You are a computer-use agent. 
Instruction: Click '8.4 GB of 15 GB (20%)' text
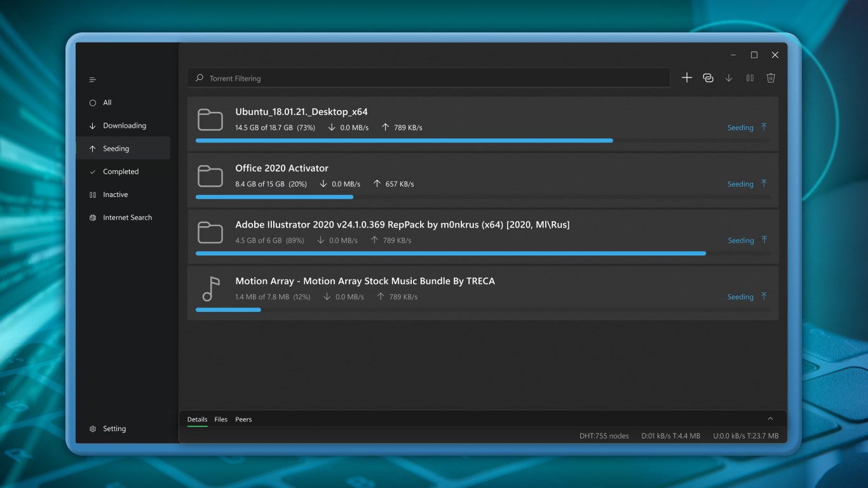click(271, 184)
